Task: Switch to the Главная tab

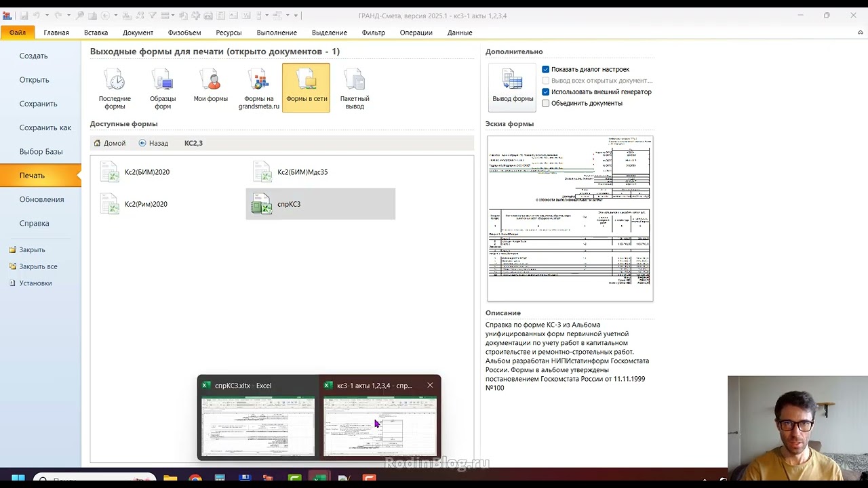Action: coord(56,33)
